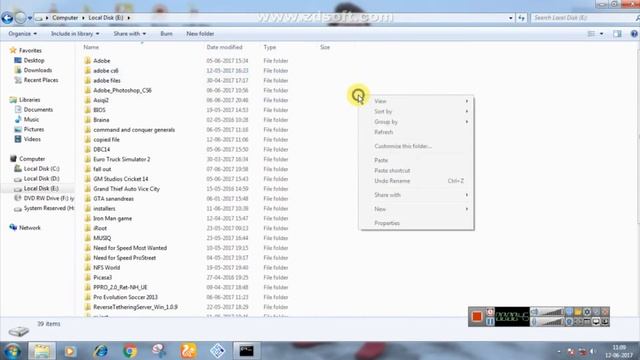The width and height of the screenshot is (640, 360).
Task: Open the View submenu in context menu
Action: [416, 101]
